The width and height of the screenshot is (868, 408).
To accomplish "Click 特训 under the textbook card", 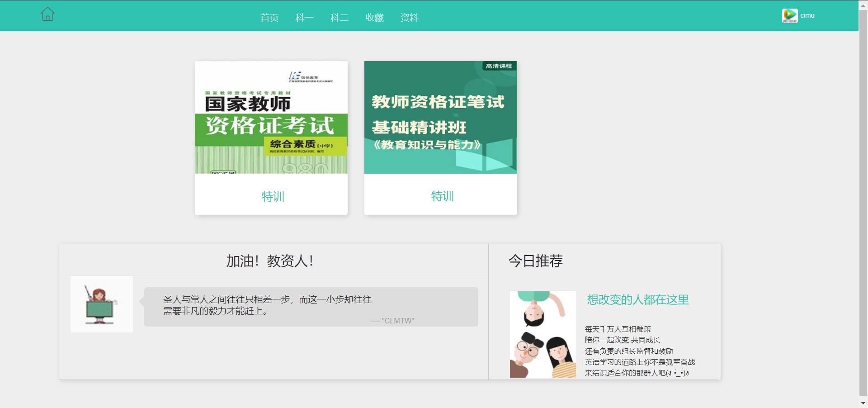I will pyautogui.click(x=273, y=196).
